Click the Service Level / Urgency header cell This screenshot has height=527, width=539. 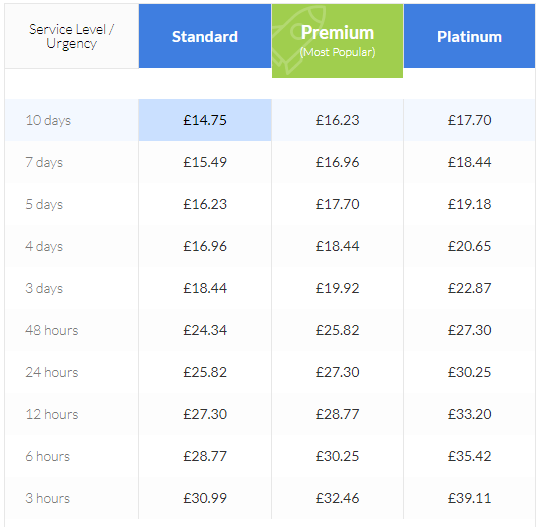[72, 36]
